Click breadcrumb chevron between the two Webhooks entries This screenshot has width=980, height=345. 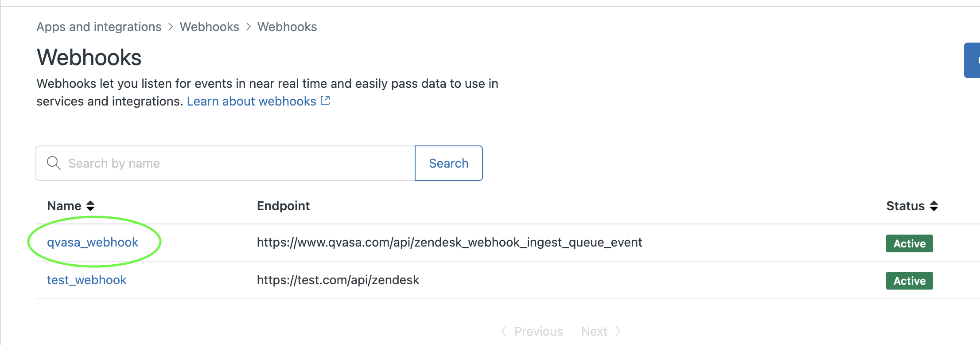click(249, 27)
